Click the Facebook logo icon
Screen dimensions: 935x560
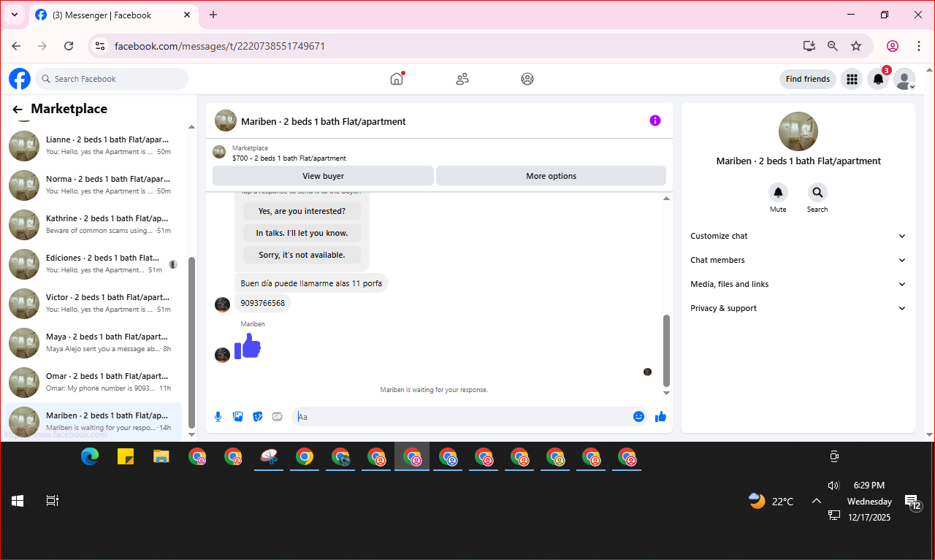point(20,79)
